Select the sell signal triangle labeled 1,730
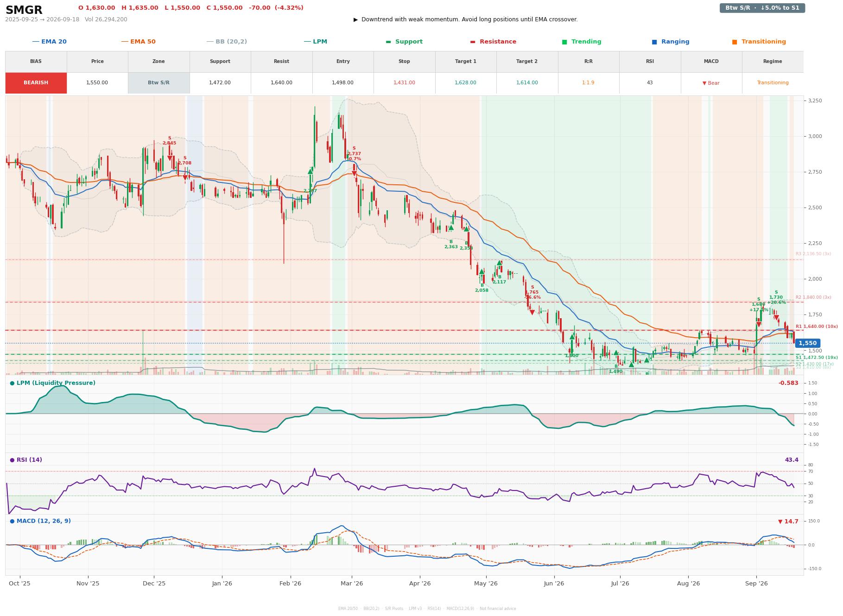 776,318
